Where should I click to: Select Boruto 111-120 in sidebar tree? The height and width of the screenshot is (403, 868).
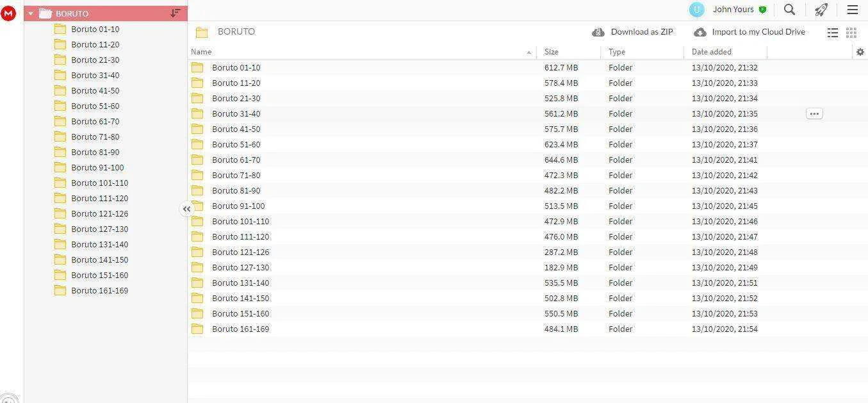coord(99,198)
